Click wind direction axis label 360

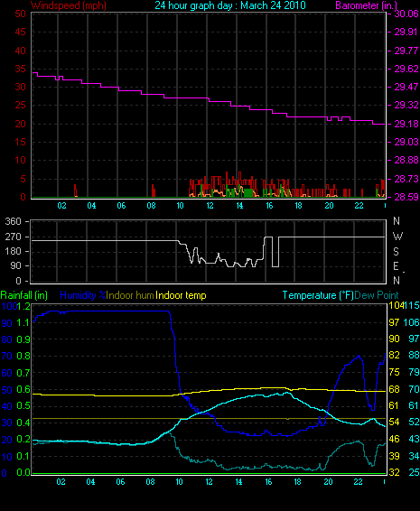click(x=13, y=221)
